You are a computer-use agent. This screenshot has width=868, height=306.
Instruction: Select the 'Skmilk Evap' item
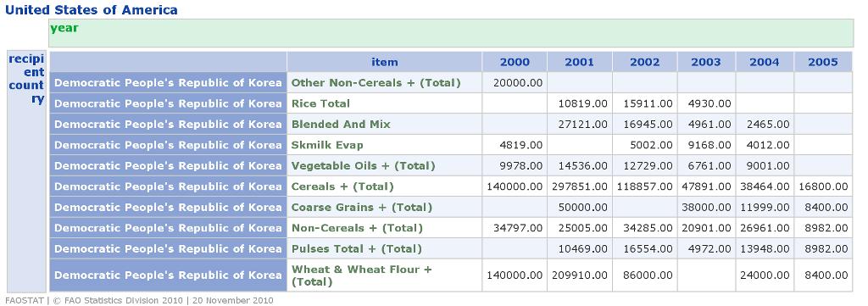point(327,145)
